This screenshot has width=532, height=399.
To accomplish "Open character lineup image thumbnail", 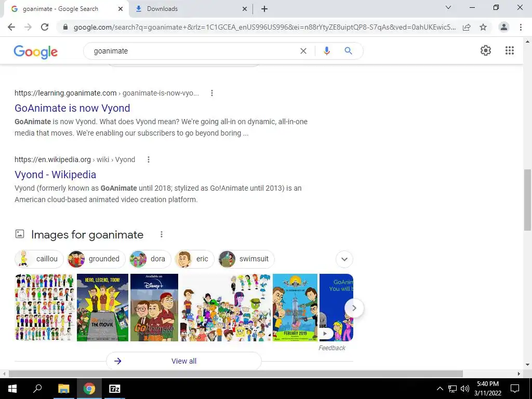I will click(45, 308).
